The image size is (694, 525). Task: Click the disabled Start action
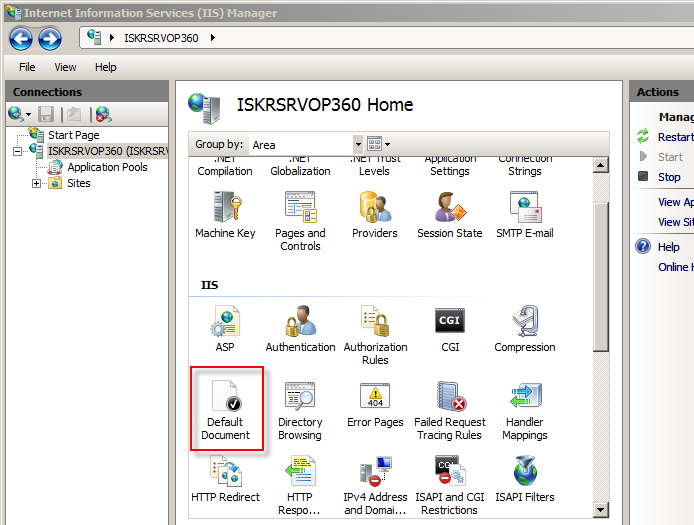coord(670,157)
